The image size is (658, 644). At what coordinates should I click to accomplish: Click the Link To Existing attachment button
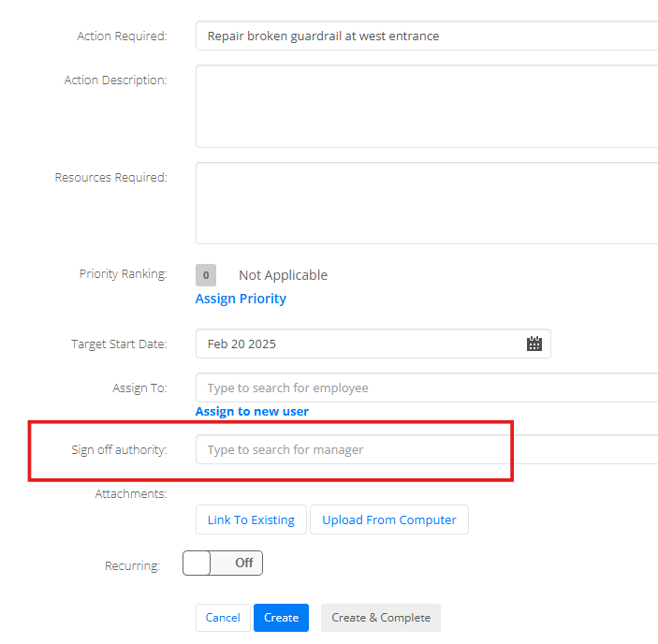tap(251, 520)
